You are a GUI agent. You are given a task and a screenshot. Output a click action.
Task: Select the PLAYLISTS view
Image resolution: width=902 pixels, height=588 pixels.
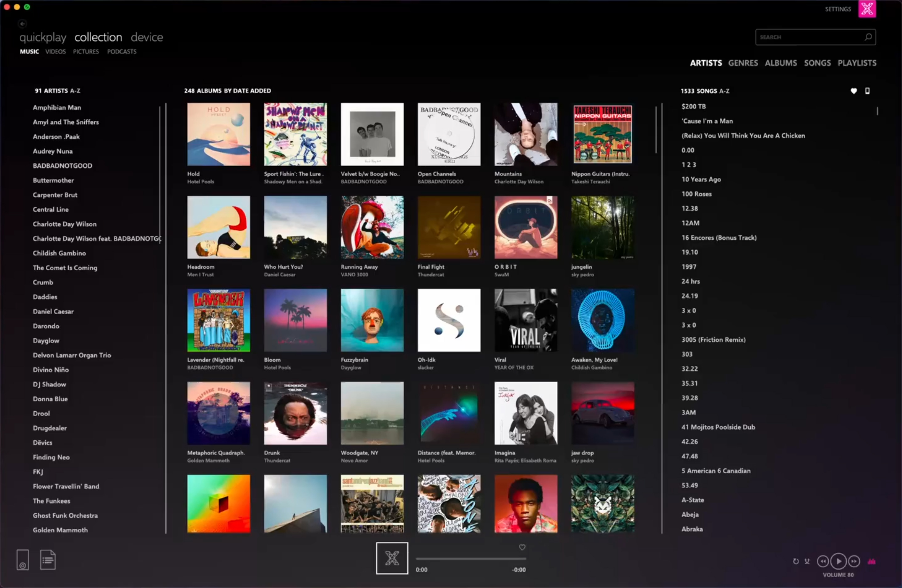tap(857, 63)
